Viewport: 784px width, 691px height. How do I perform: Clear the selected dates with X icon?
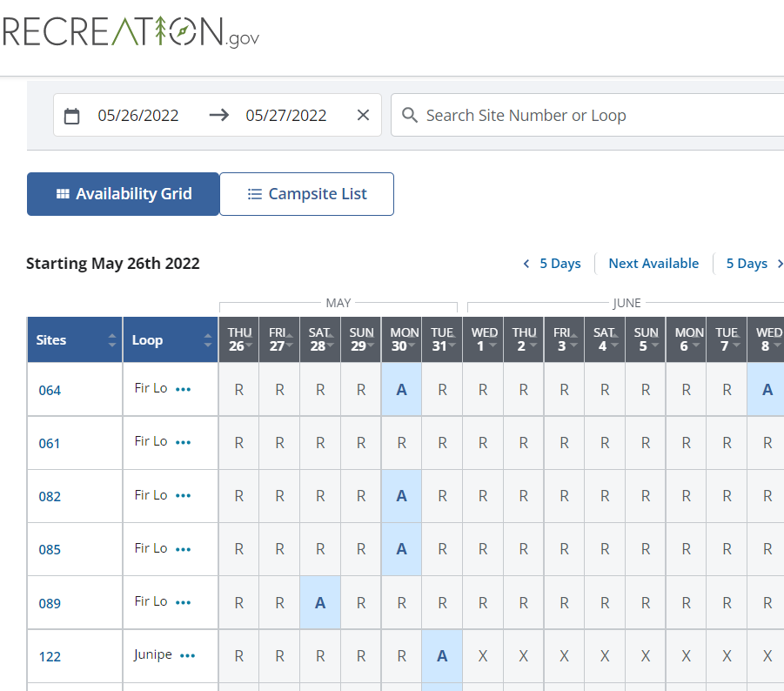[x=363, y=115]
